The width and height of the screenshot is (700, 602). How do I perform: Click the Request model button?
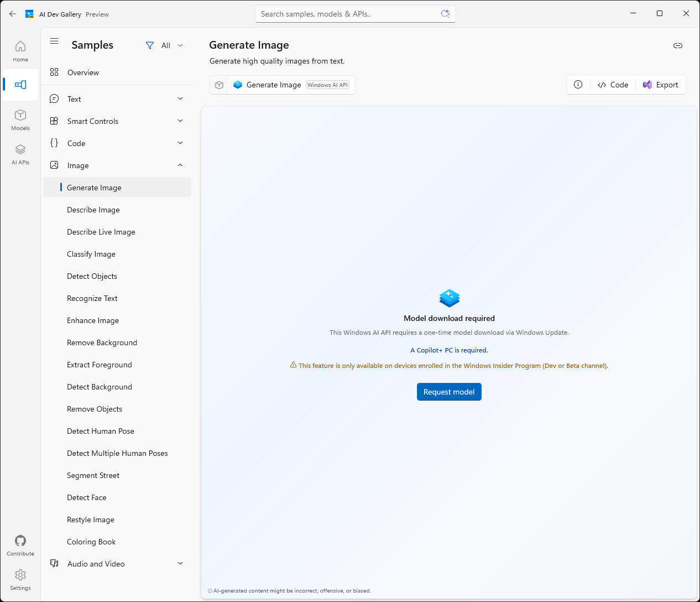pyautogui.click(x=449, y=392)
